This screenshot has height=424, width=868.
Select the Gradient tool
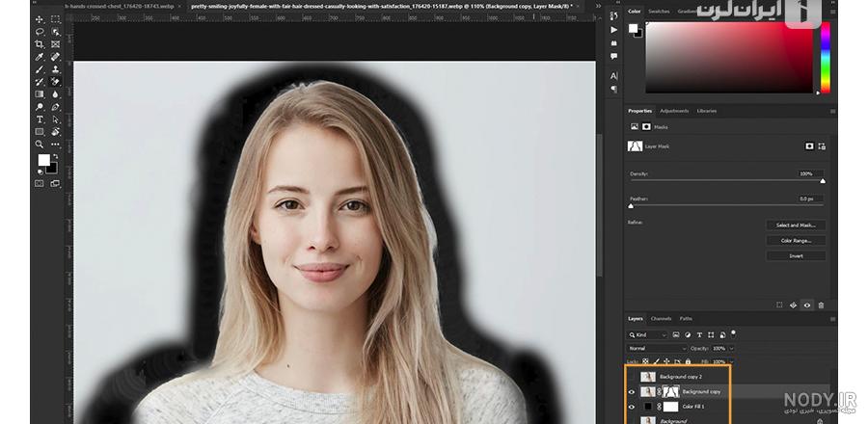coord(40,94)
